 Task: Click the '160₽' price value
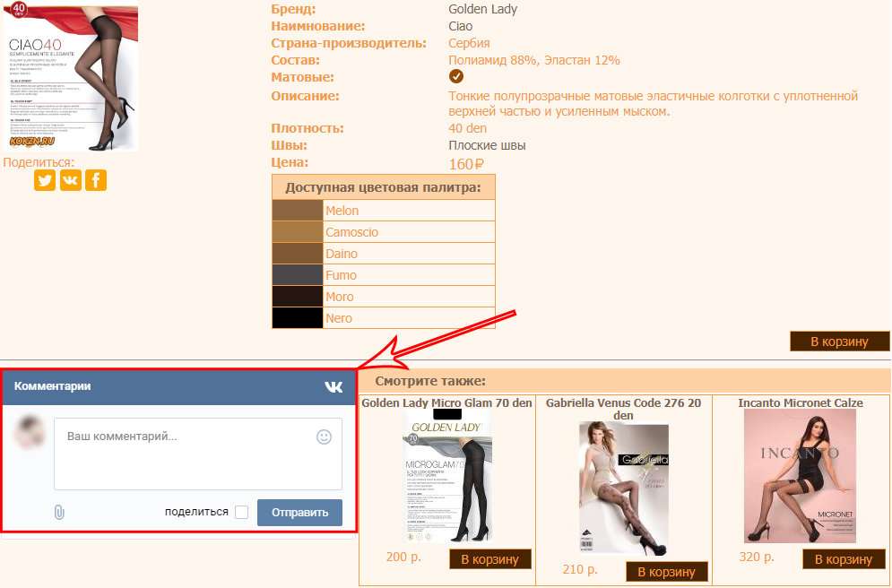tap(466, 164)
